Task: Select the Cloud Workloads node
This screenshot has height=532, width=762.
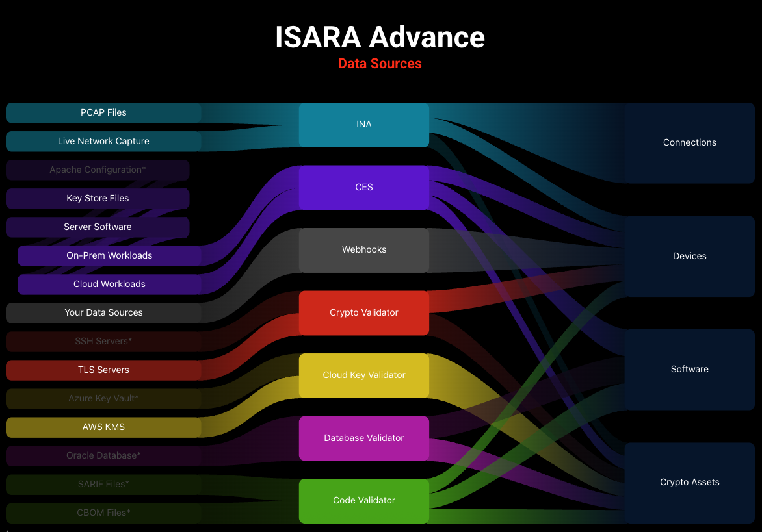Action: coord(109,285)
